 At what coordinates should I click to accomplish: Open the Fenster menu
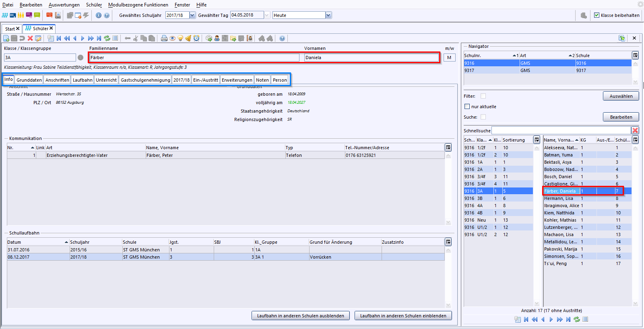[182, 5]
